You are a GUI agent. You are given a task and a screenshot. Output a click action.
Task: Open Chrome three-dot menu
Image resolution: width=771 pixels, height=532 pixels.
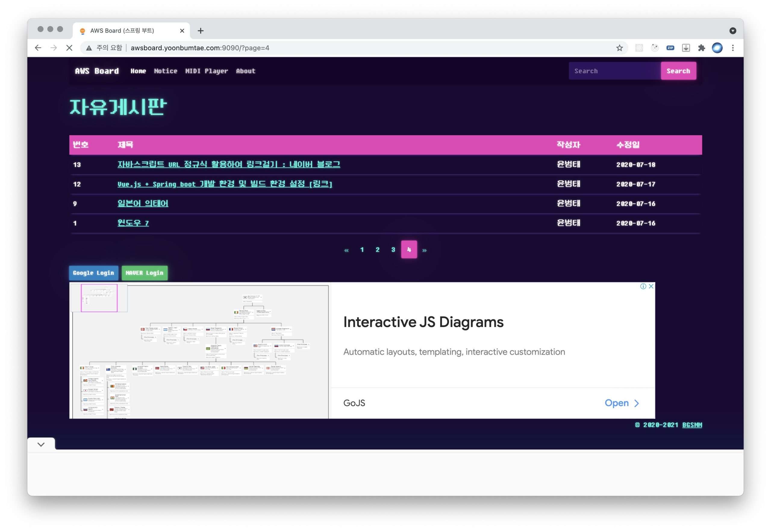click(733, 48)
